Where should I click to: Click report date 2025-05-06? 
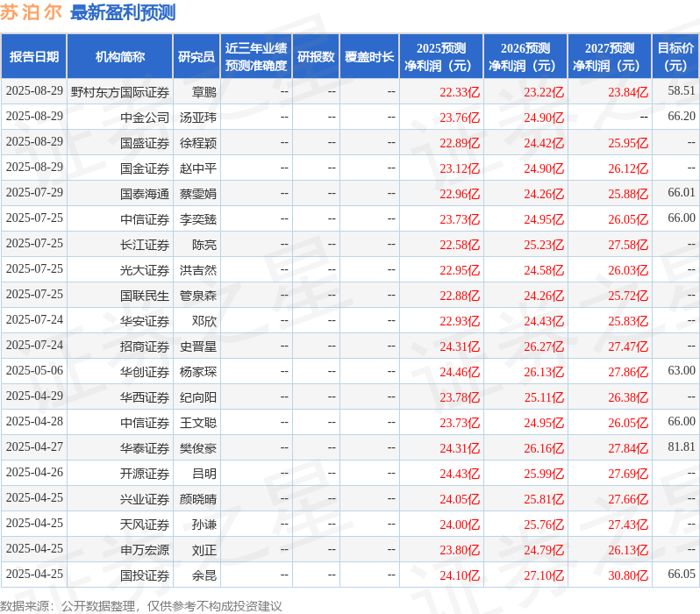tap(34, 371)
